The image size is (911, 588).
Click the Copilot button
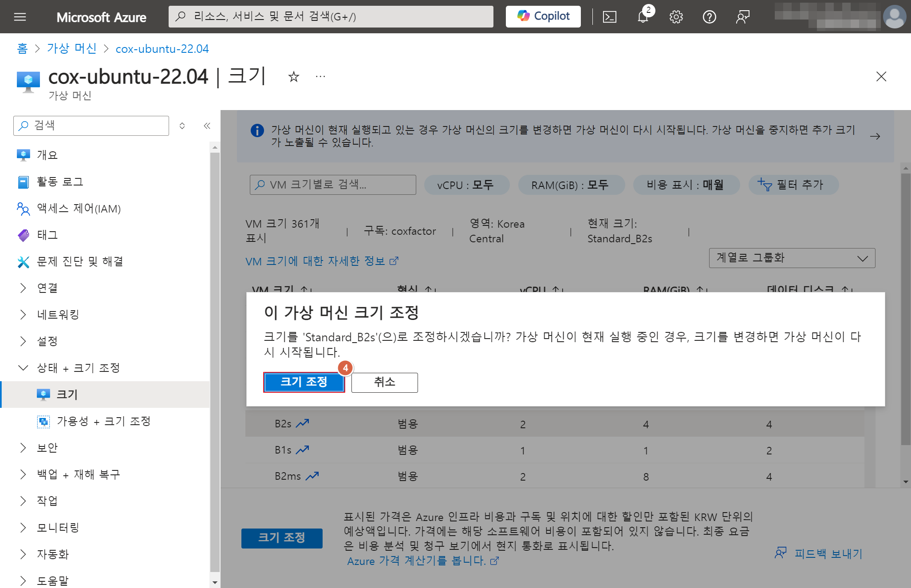pos(543,16)
